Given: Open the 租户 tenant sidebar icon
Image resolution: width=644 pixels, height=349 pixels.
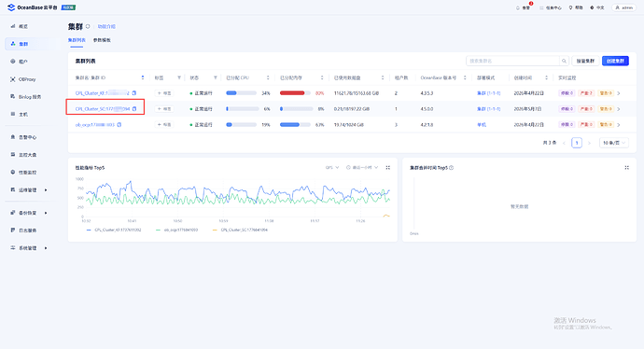Looking at the screenshot, I should (x=13, y=62).
